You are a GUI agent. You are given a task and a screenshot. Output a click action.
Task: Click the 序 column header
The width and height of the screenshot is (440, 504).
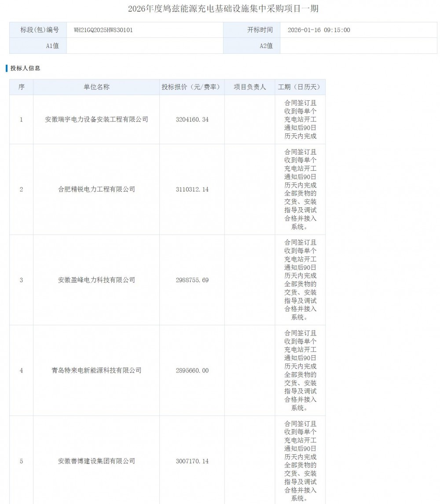coord(21,87)
